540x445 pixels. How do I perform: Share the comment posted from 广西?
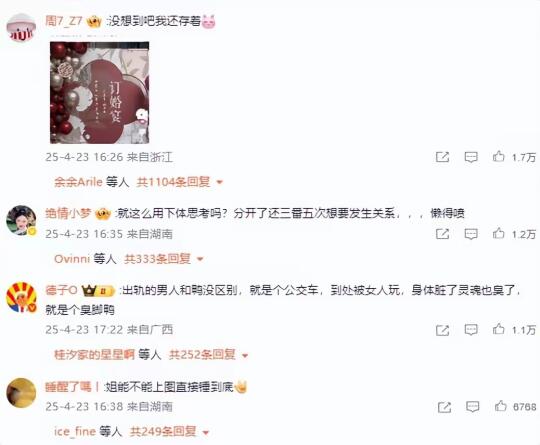(x=443, y=330)
